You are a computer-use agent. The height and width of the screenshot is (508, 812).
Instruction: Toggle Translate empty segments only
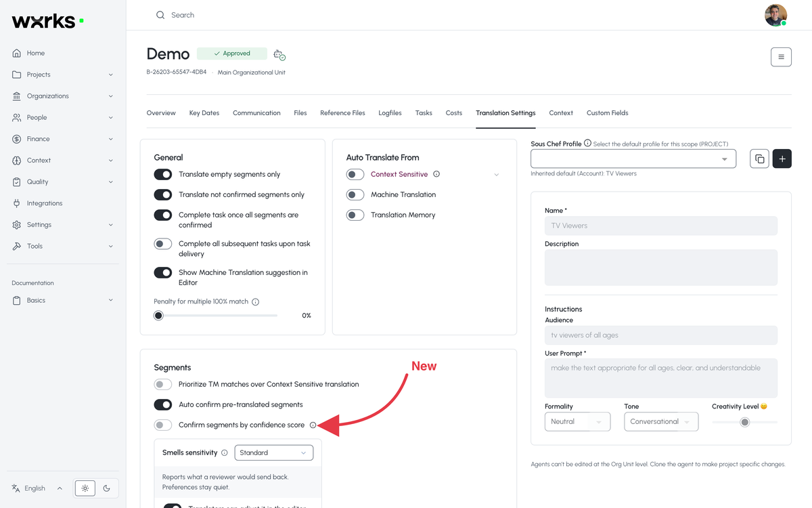click(x=163, y=174)
